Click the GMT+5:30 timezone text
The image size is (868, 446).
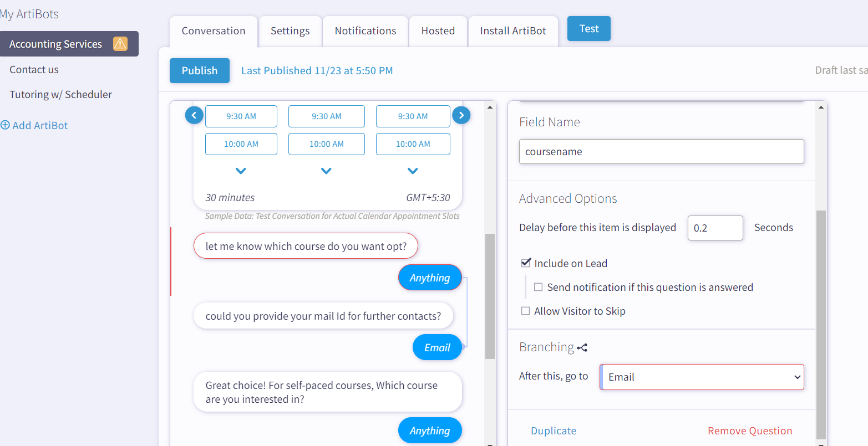(428, 198)
